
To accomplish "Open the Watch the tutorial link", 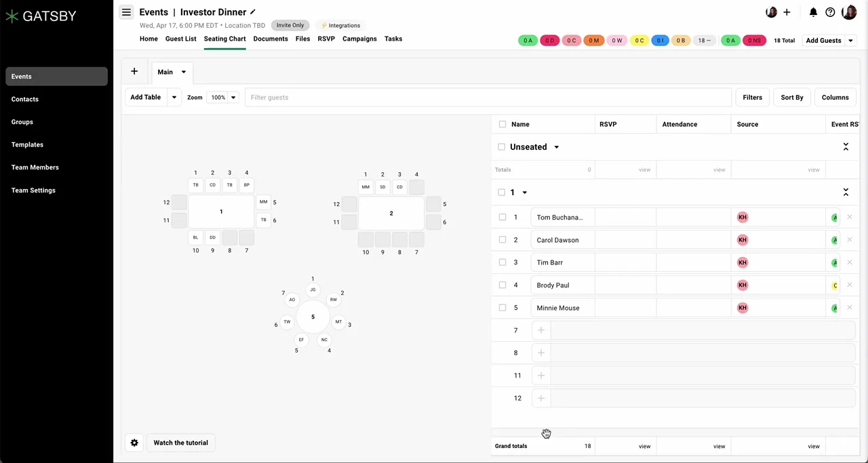I will [x=180, y=442].
